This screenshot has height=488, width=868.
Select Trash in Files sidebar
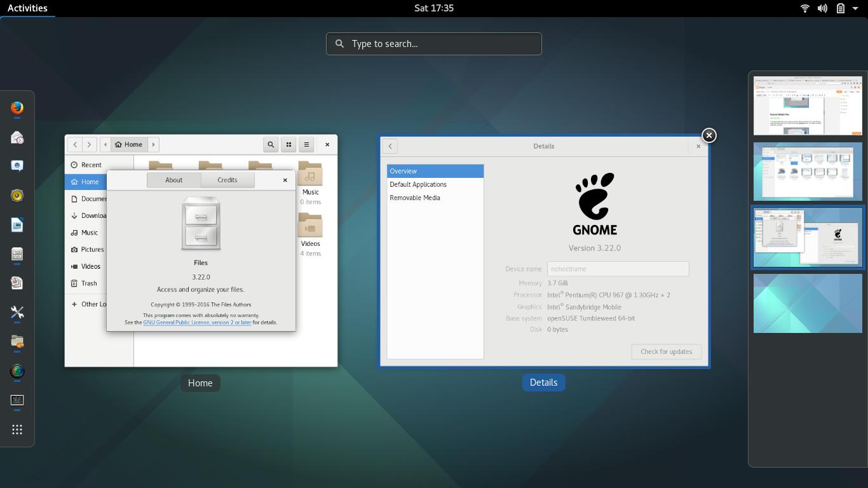pos(86,283)
